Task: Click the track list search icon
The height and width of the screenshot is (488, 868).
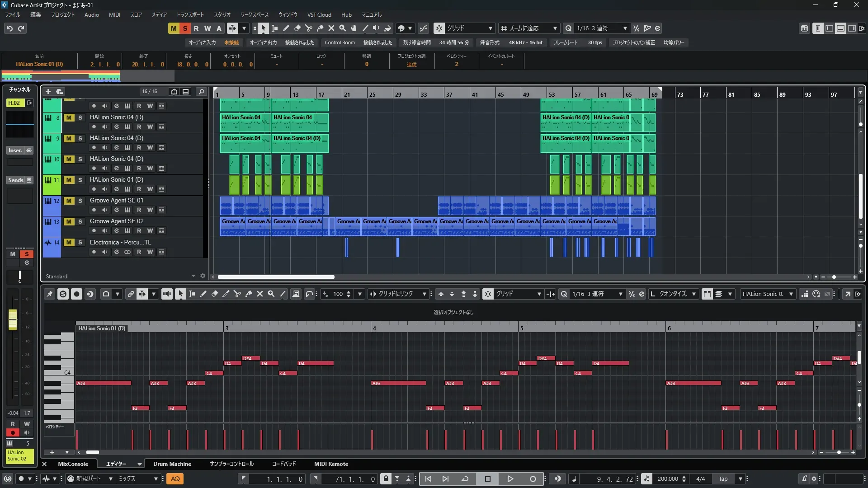Action: [202, 92]
